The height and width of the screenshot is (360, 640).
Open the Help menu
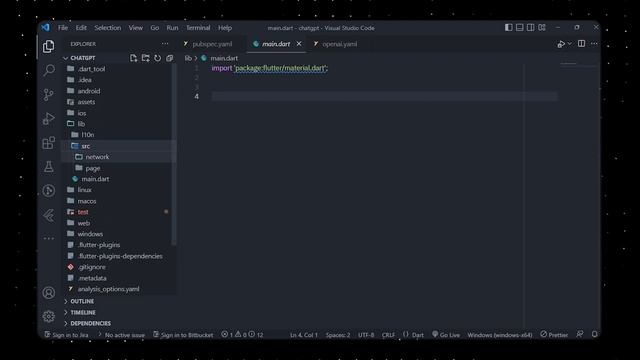pyautogui.click(x=225, y=28)
